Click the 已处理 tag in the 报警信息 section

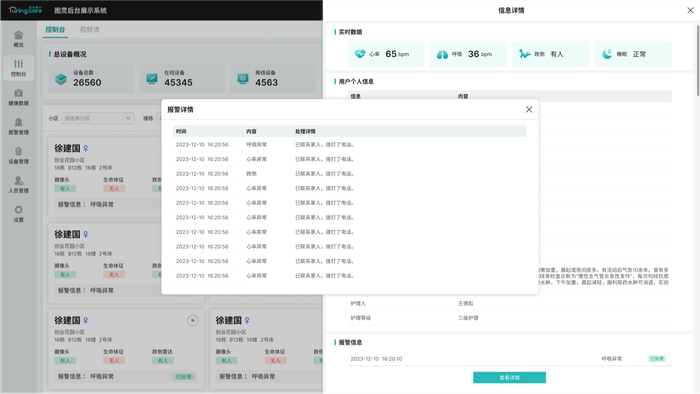pyautogui.click(x=657, y=359)
